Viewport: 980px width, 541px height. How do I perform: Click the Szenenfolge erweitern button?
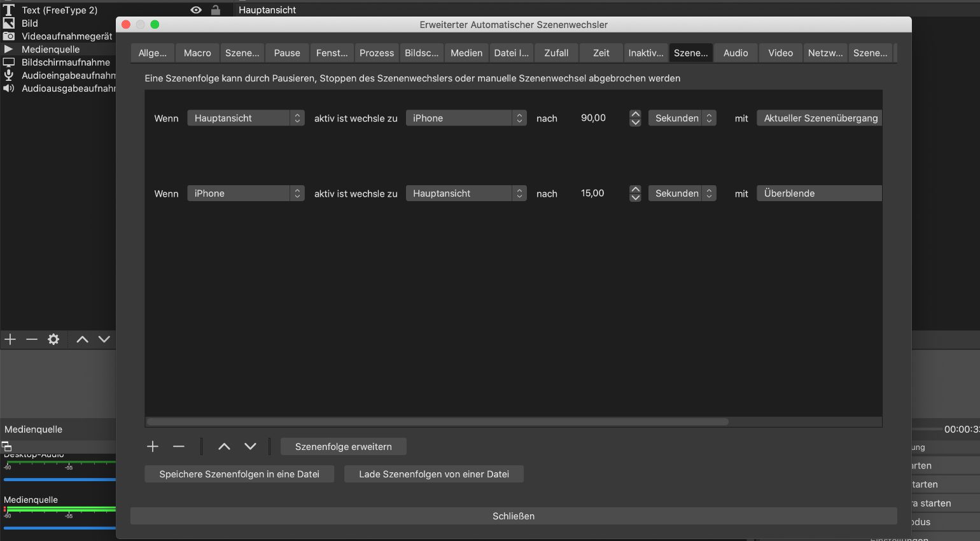point(343,447)
